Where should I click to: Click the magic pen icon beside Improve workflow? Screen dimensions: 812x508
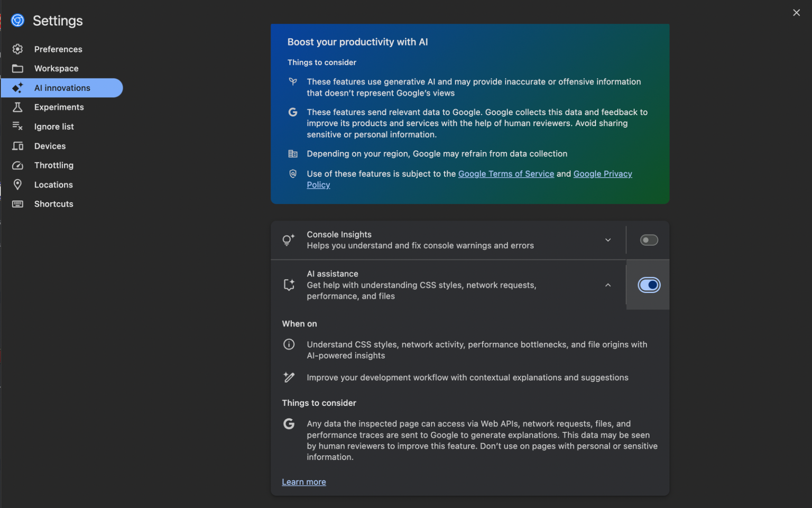[289, 377]
